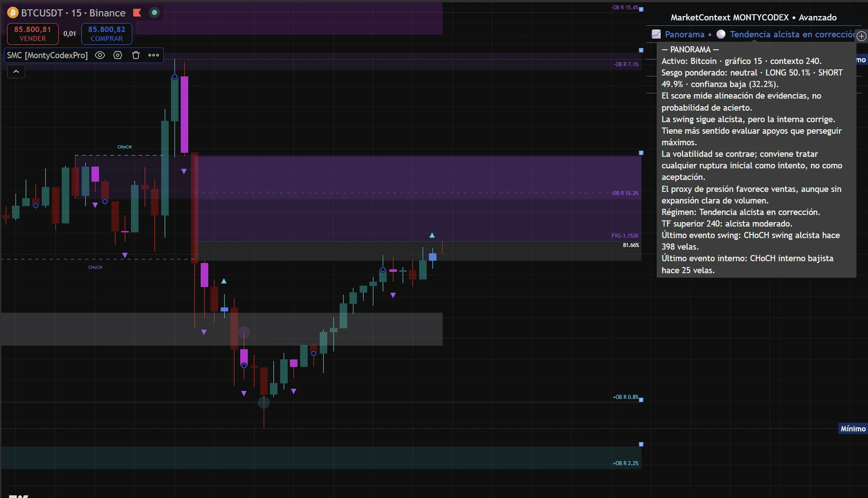Click Tendencia alcista en corrección text
The height and width of the screenshot is (498, 868).
792,34
